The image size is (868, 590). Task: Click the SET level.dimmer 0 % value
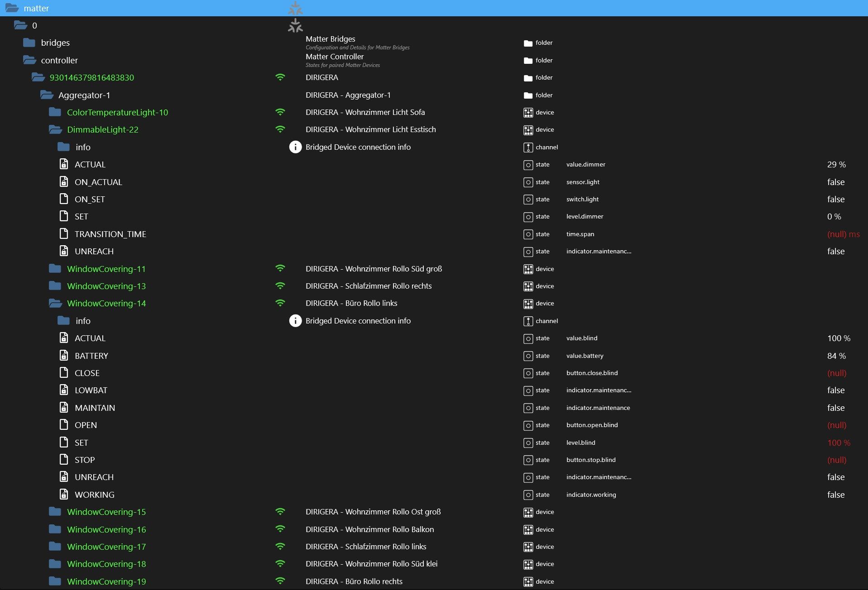[834, 217]
